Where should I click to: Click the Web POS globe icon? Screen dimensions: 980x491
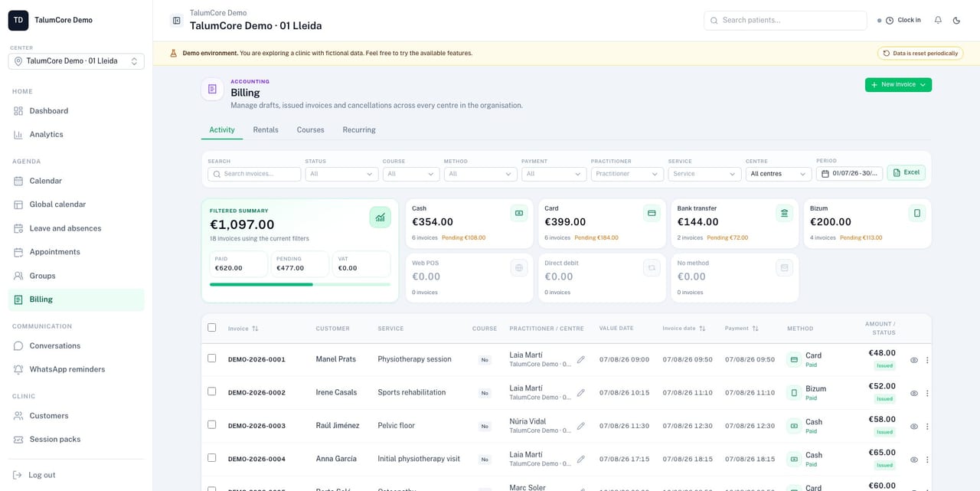519,267
